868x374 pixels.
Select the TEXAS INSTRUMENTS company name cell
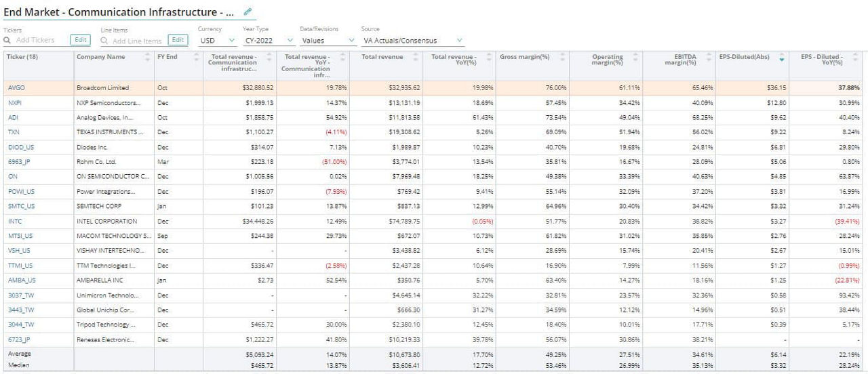pos(114,132)
